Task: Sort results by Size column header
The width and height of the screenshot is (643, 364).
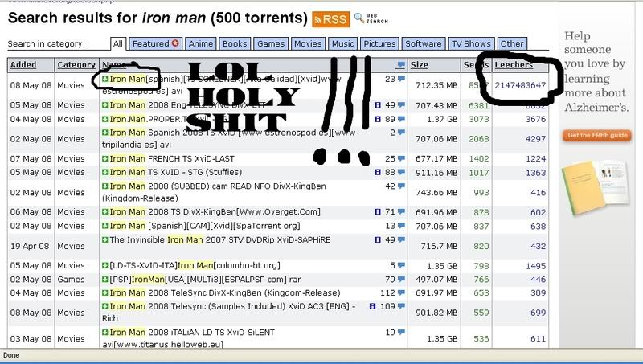Action: tap(419, 65)
